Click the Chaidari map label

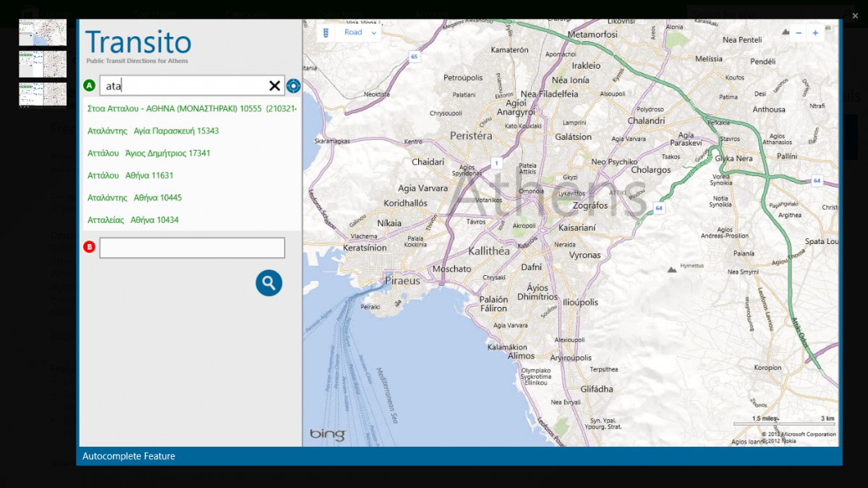click(427, 161)
